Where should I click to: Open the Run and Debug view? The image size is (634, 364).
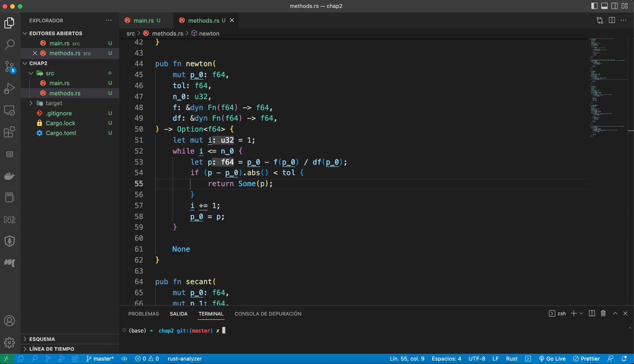click(8, 89)
